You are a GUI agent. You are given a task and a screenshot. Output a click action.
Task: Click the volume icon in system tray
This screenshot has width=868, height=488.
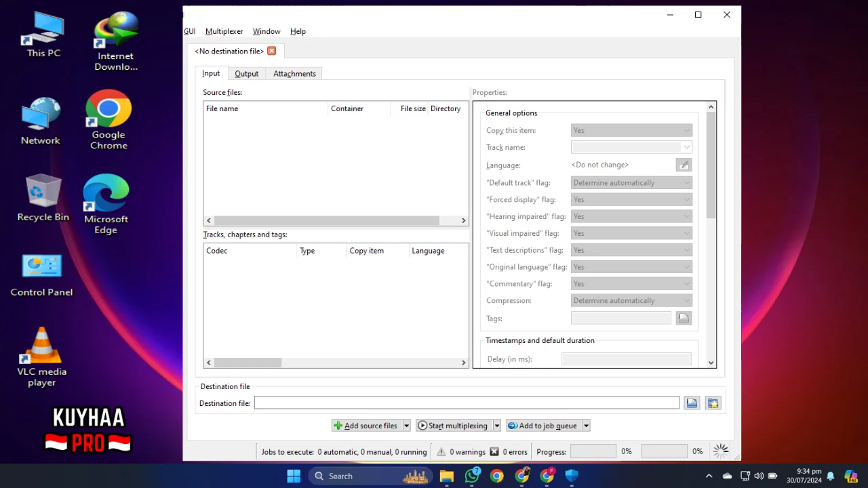[x=759, y=476]
